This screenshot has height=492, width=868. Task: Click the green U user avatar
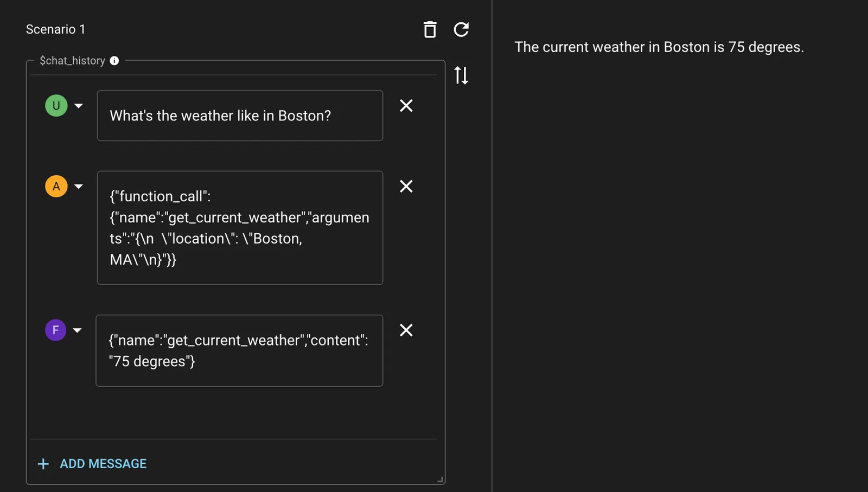[x=56, y=106]
